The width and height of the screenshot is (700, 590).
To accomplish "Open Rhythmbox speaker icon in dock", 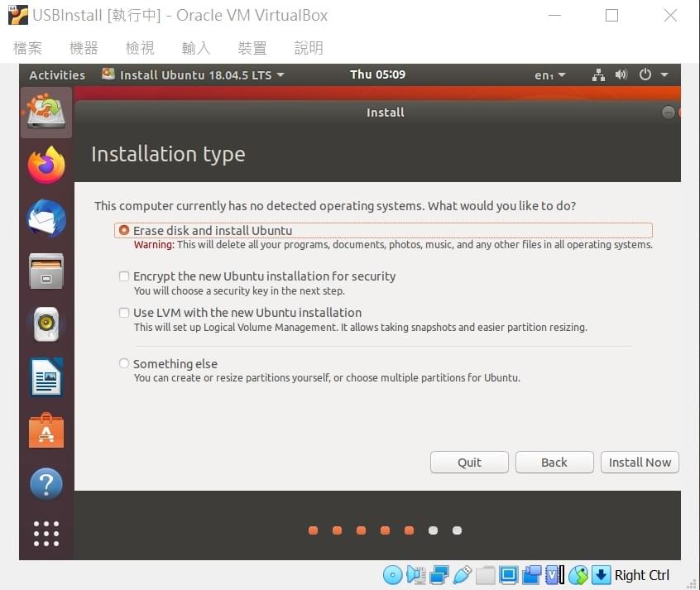I will [x=46, y=324].
